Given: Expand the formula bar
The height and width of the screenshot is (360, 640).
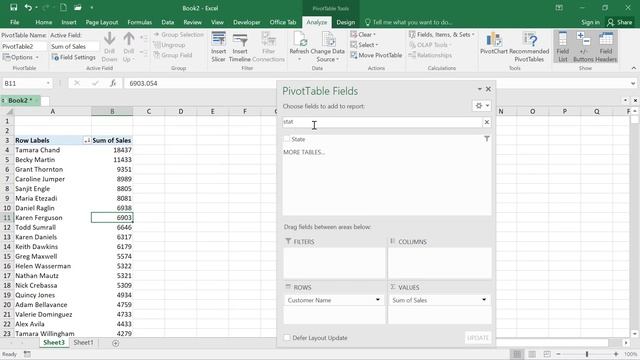Looking at the screenshot, I should point(633,83).
